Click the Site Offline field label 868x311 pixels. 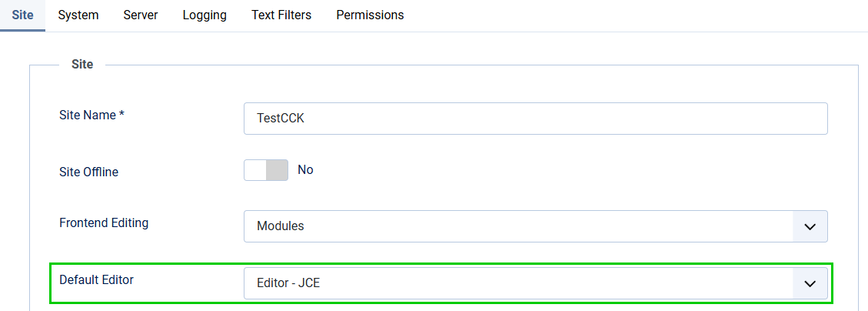pos(88,172)
